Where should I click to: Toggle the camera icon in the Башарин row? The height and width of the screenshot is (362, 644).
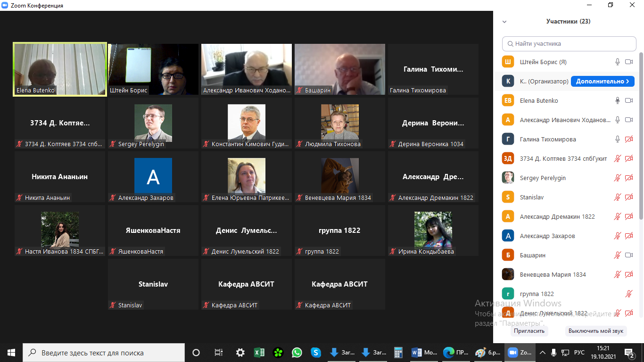[x=628, y=255]
